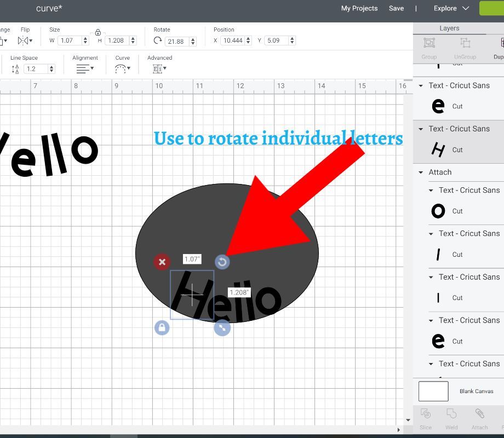This screenshot has height=438, width=504.
Task: Open the Explore dropdown
Action: [x=451, y=8]
